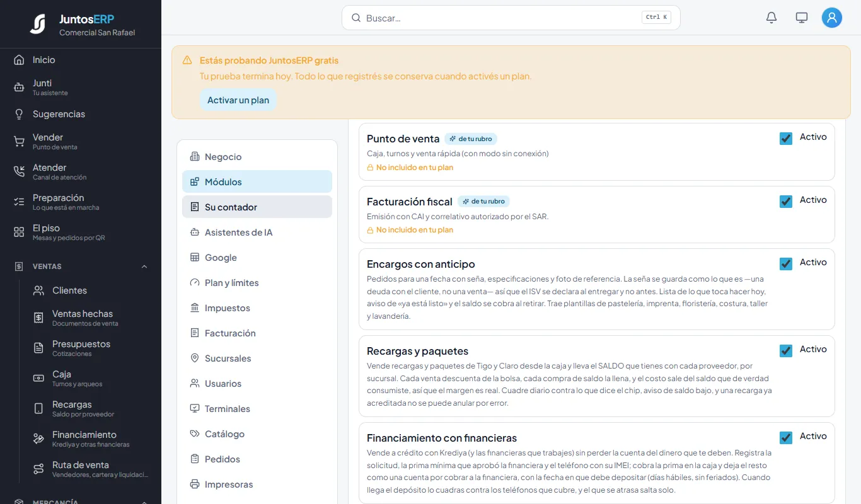Click the 'Encargos con anticipo' module title

point(421,264)
